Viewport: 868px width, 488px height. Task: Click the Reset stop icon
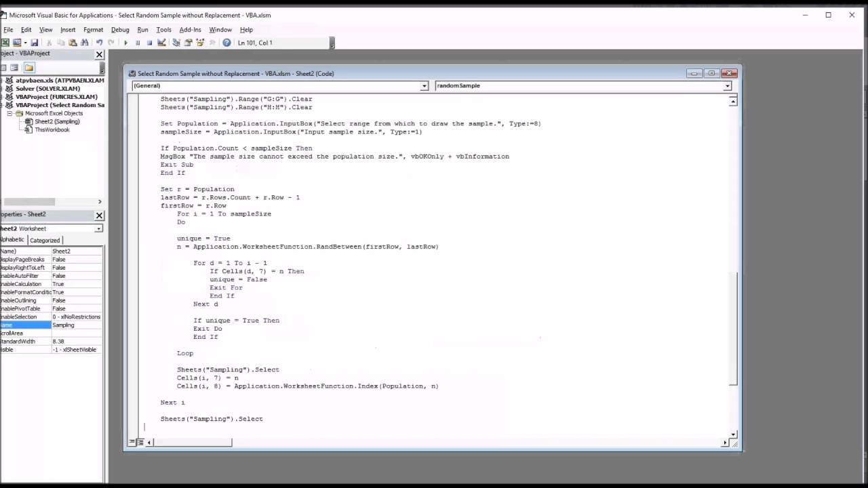(x=150, y=43)
